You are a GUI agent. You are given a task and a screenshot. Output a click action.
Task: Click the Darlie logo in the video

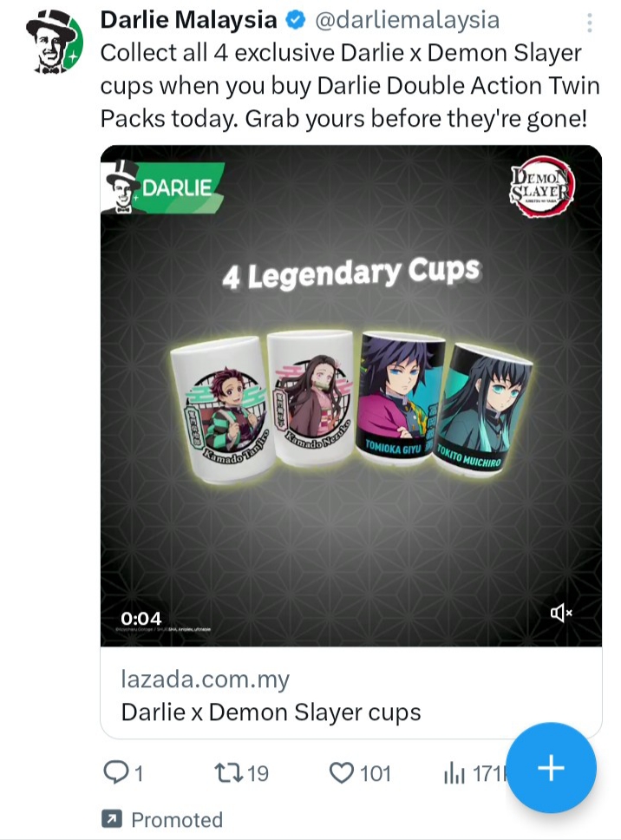point(163,187)
